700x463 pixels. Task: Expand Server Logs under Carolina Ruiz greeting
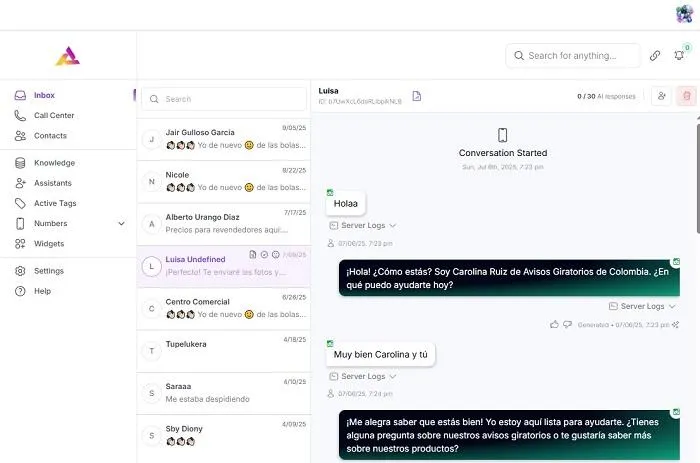pos(642,306)
